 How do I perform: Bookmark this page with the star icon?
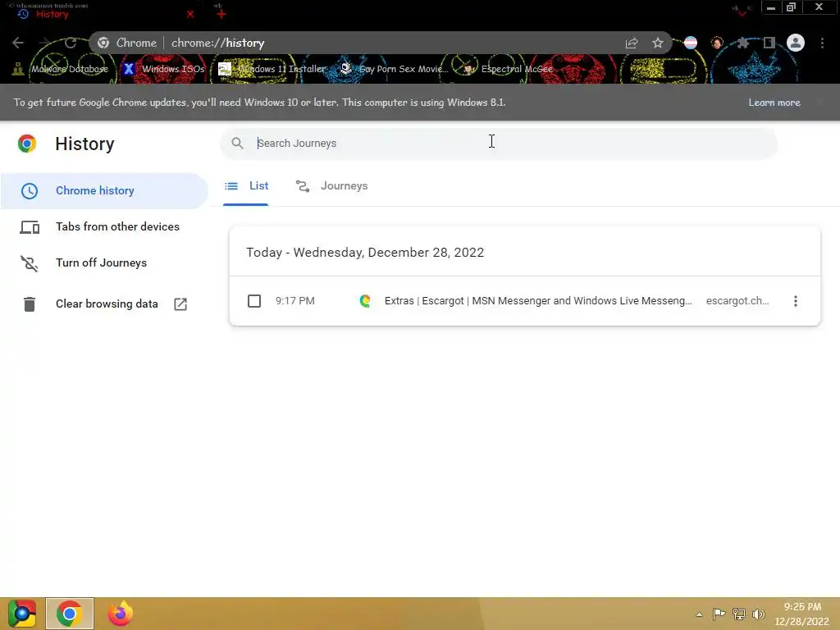tap(658, 43)
